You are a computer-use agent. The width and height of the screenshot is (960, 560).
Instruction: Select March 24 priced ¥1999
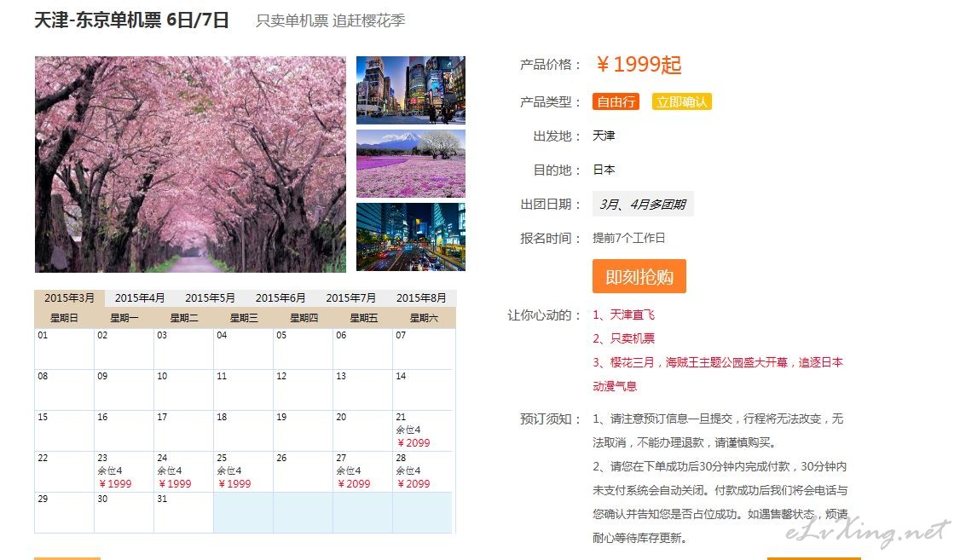tap(183, 472)
